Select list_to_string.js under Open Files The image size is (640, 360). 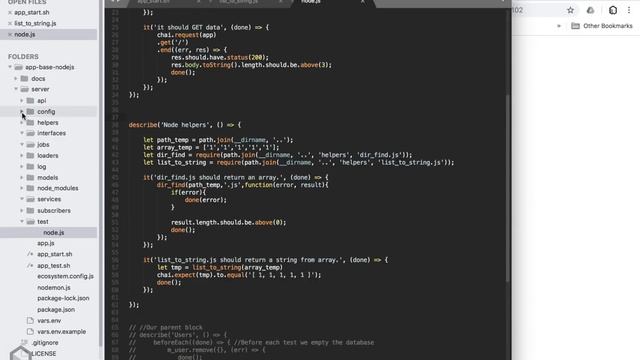[x=35, y=24]
